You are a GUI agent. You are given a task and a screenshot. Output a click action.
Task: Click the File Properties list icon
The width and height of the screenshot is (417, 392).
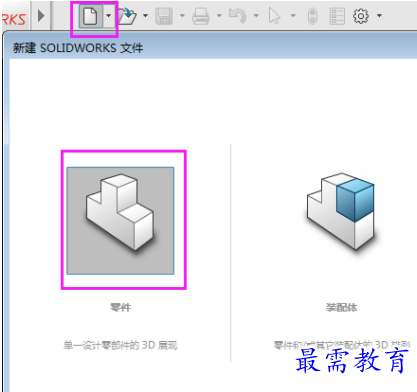point(337,16)
